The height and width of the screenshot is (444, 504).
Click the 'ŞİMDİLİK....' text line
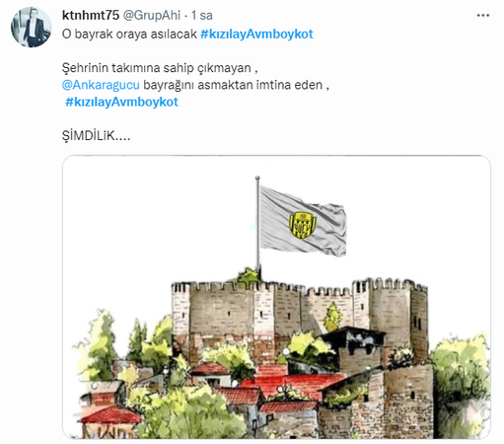96,135
